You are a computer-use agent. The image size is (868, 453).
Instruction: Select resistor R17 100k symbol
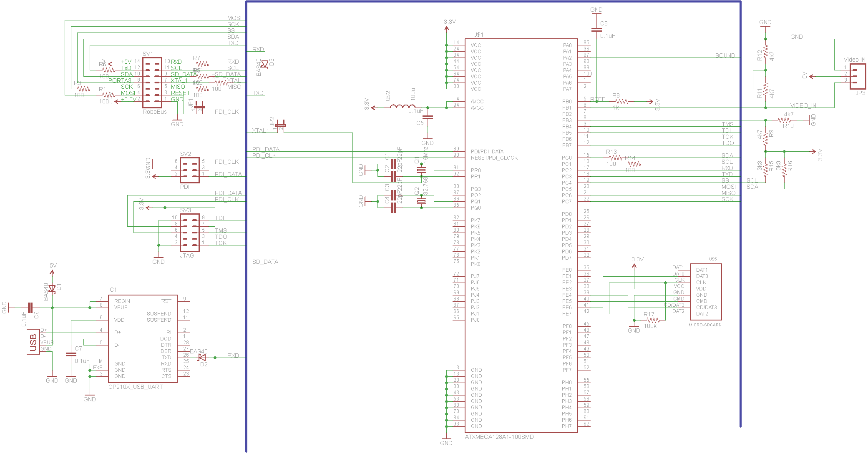653,320
